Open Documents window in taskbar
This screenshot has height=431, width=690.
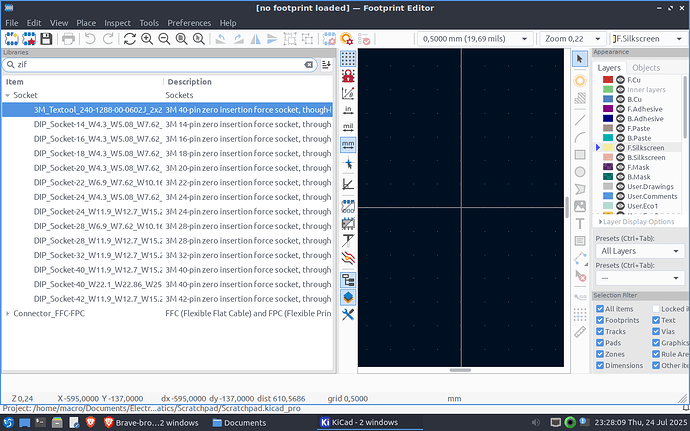239,423
